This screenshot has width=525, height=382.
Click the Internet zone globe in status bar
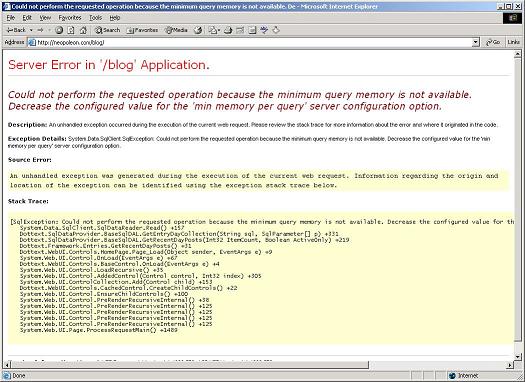tap(452, 376)
